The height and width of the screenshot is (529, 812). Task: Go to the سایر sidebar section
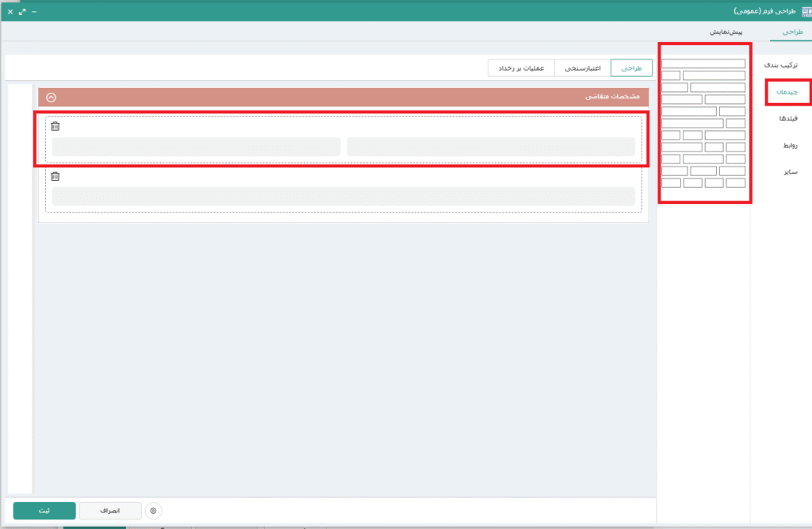(791, 171)
